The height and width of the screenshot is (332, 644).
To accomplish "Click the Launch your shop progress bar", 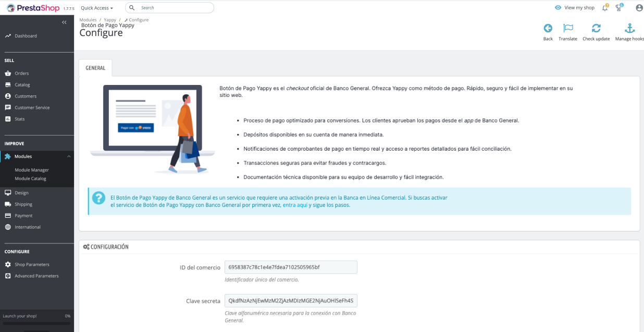I will coord(36,323).
